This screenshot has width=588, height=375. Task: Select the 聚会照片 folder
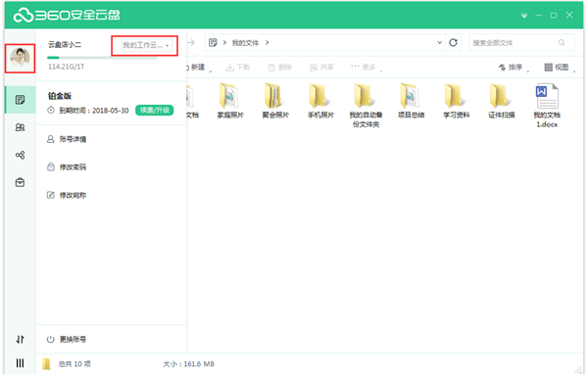(275, 101)
